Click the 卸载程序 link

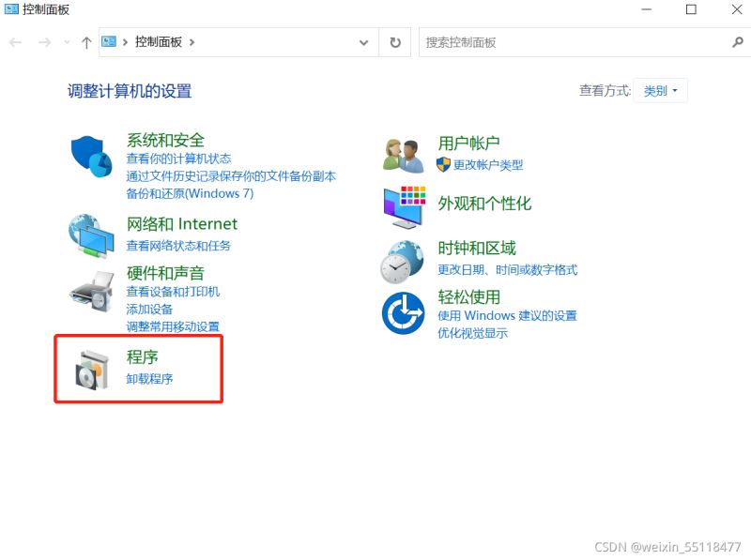point(149,379)
